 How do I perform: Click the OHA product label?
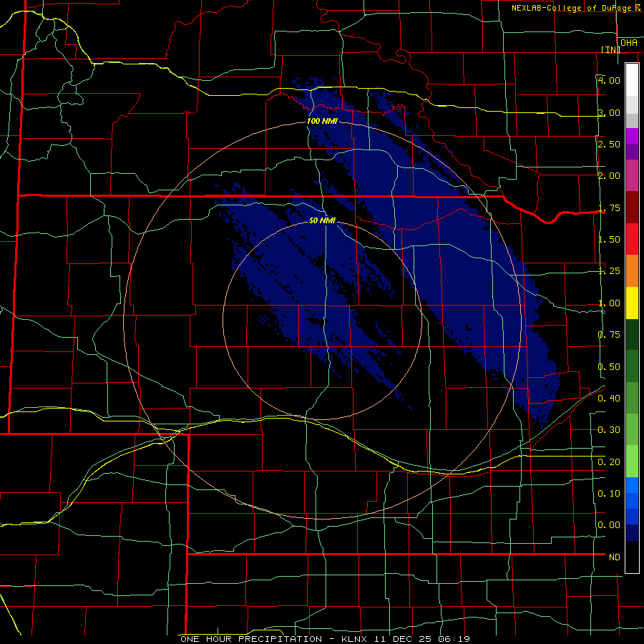click(629, 43)
